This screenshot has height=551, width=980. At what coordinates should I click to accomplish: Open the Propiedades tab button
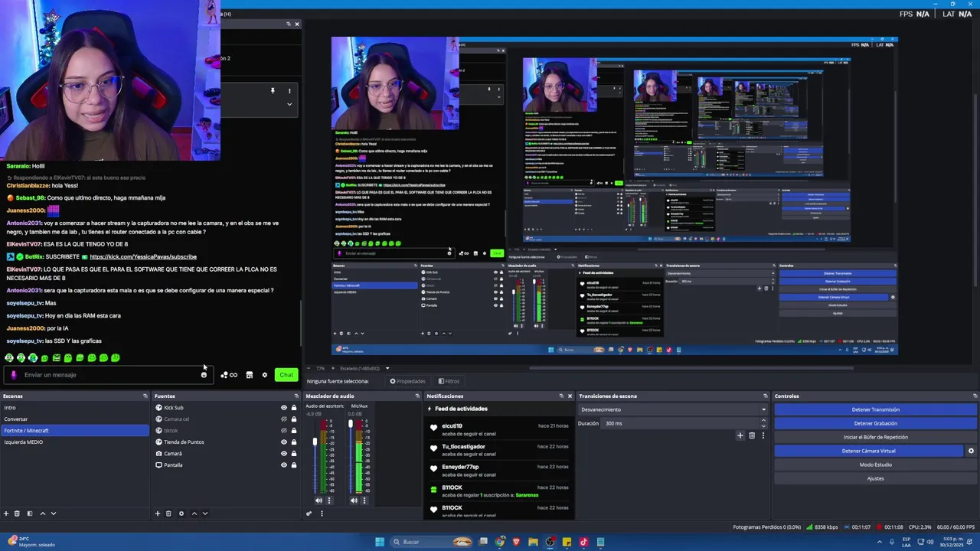pyautogui.click(x=407, y=381)
